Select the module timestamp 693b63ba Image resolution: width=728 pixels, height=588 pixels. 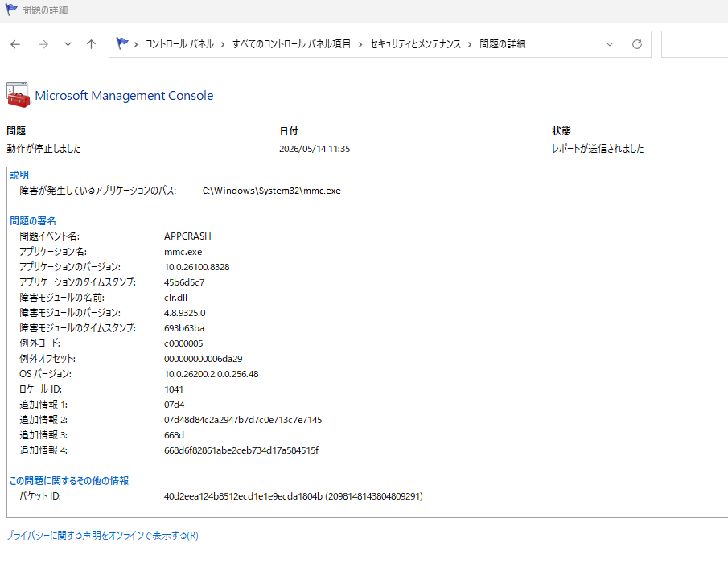[184, 328]
